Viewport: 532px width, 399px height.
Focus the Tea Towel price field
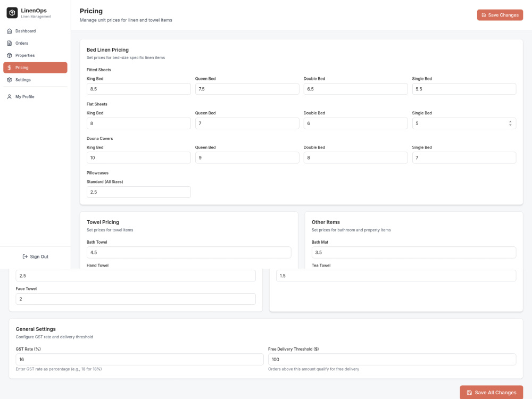(x=396, y=276)
